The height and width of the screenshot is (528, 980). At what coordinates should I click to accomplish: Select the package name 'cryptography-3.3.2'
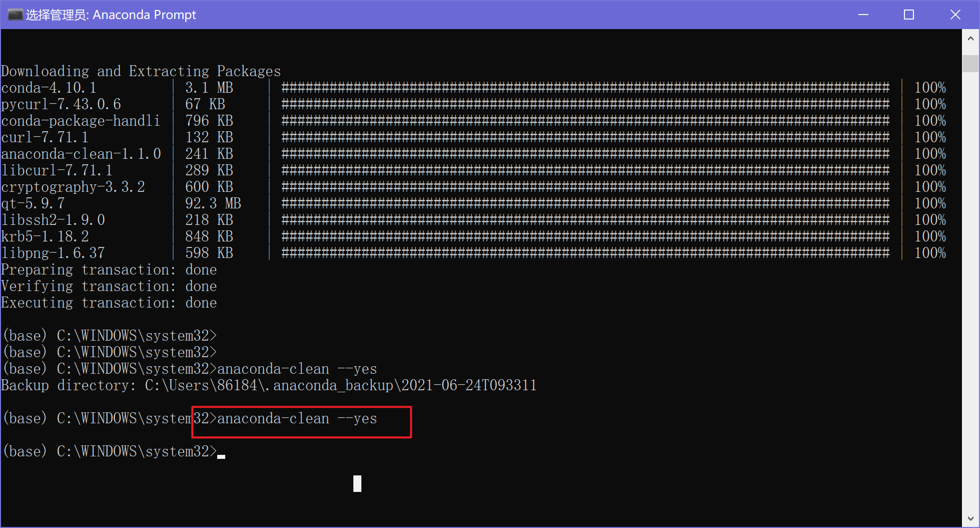coord(73,187)
